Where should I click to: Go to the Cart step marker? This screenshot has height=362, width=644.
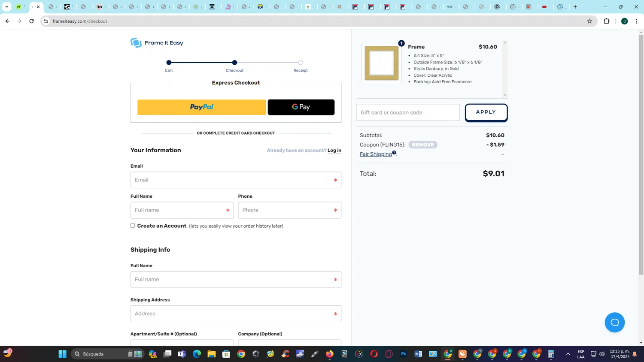(x=169, y=63)
